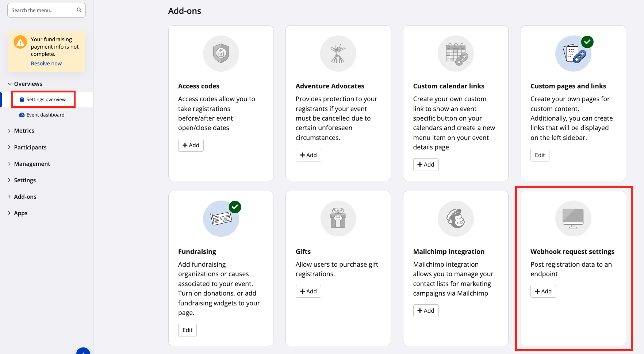This screenshot has height=354, width=644.
Task: Add the Webhook request settings add-on
Action: pyautogui.click(x=543, y=292)
